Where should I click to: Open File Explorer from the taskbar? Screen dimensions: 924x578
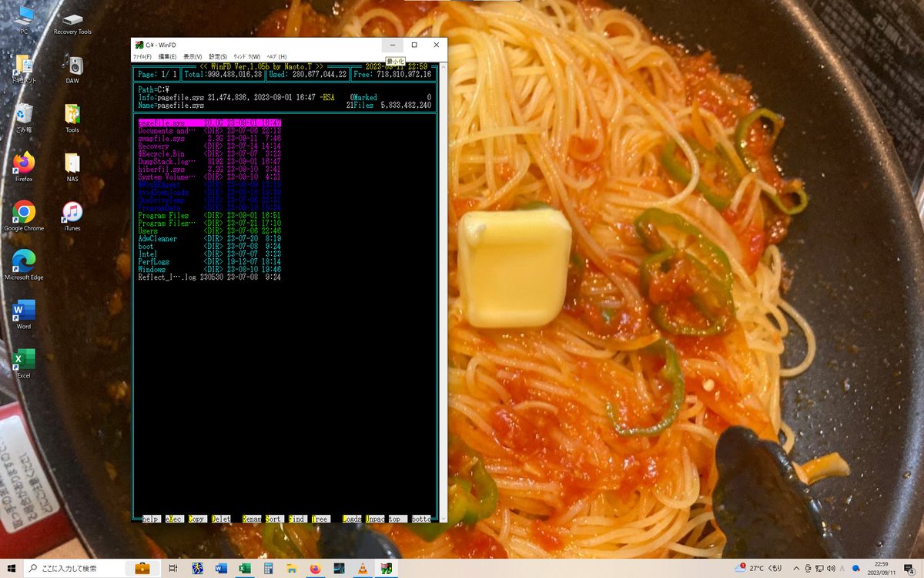[291, 568]
